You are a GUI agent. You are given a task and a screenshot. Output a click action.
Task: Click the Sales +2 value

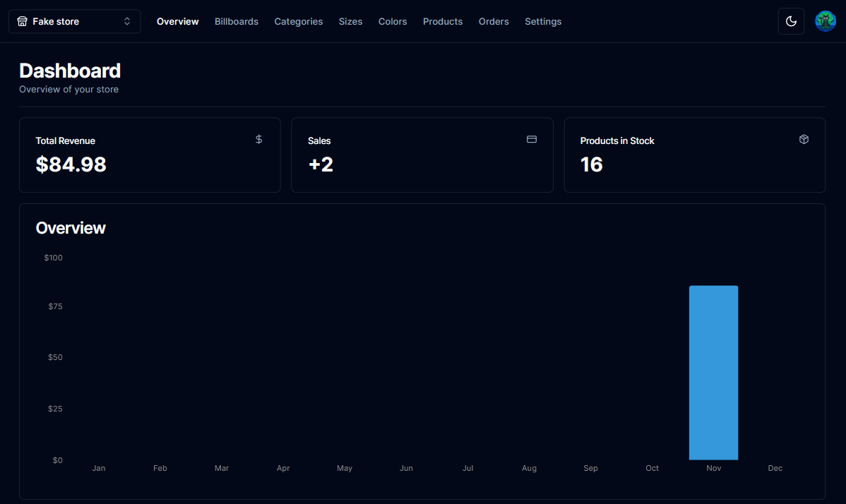[321, 164]
